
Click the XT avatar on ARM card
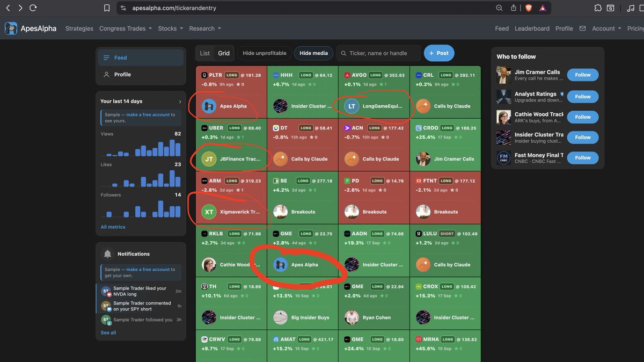(x=208, y=212)
